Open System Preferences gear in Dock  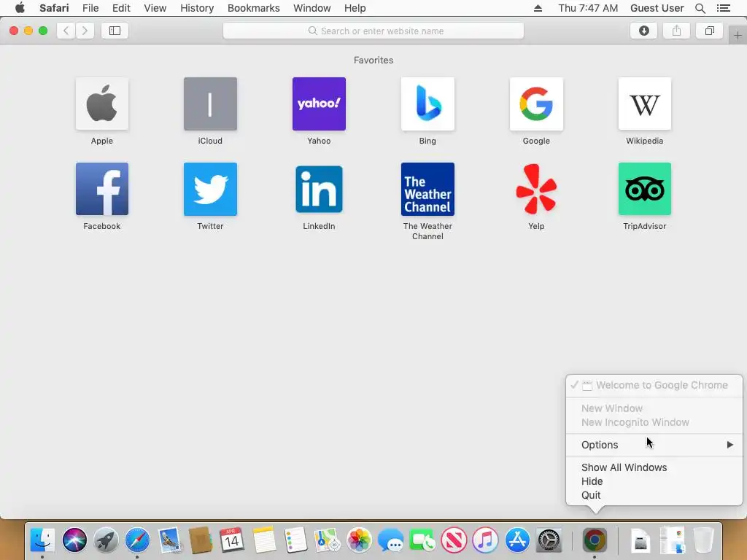click(549, 540)
